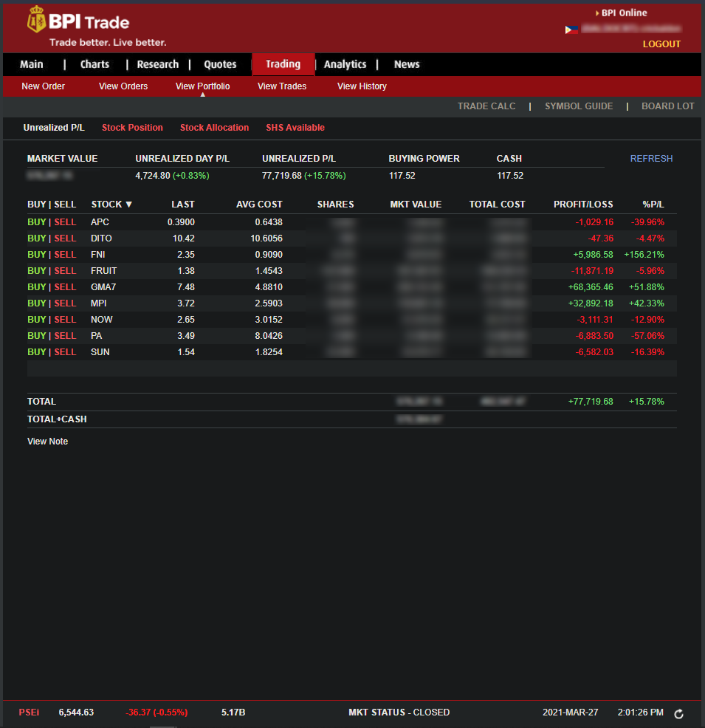The width and height of the screenshot is (705, 728).
Task: Click the REFRESH link
Action: 651,159
